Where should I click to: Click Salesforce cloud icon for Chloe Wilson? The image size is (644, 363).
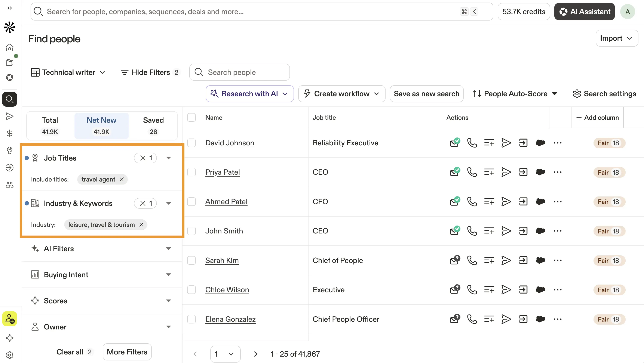pyautogui.click(x=540, y=290)
